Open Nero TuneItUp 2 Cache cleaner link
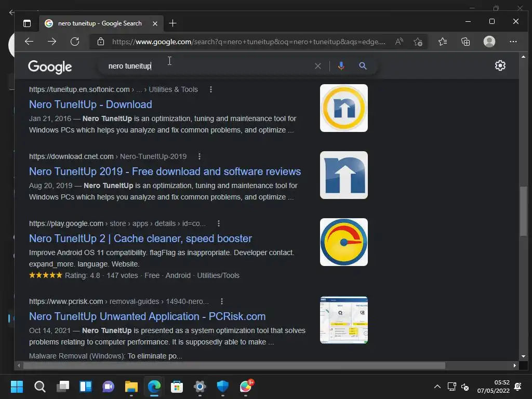Image resolution: width=532 pixels, height=399 pixels. 140,238
